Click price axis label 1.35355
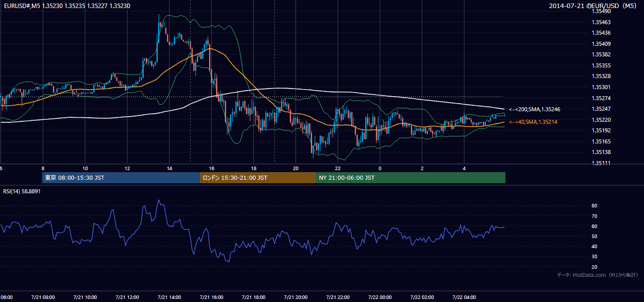 pos(601,65)
